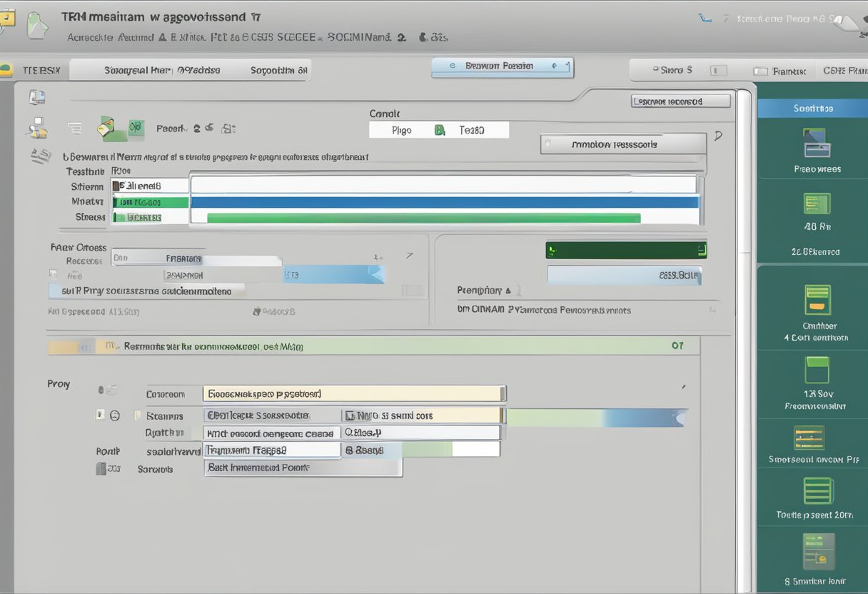This screenshot has height=594, width=868.
Task: Select the Cmthoer sidebar icon
Action: point(817,300)
